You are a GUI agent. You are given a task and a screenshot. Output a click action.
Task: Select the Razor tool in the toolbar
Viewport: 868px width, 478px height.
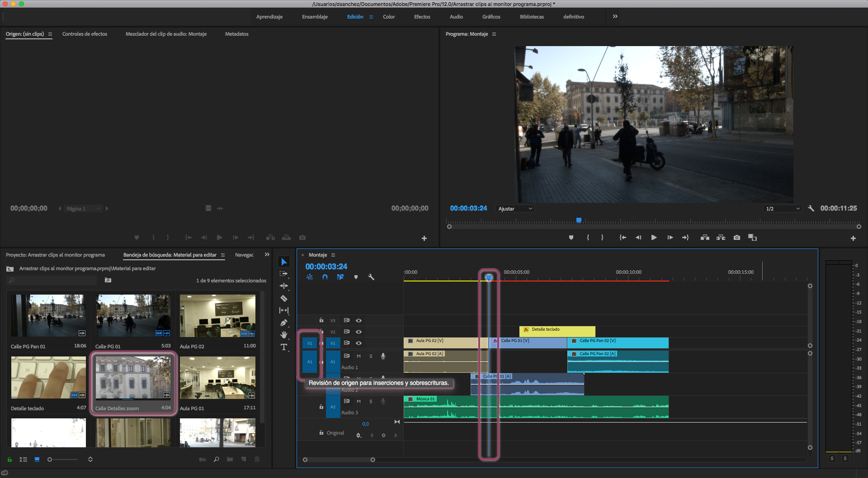click(284, 298)
